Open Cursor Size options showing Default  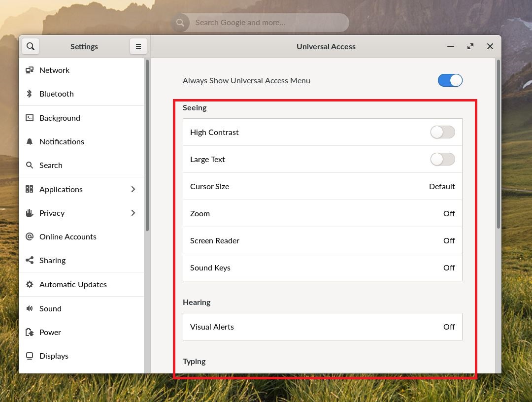tap(322, 186)
